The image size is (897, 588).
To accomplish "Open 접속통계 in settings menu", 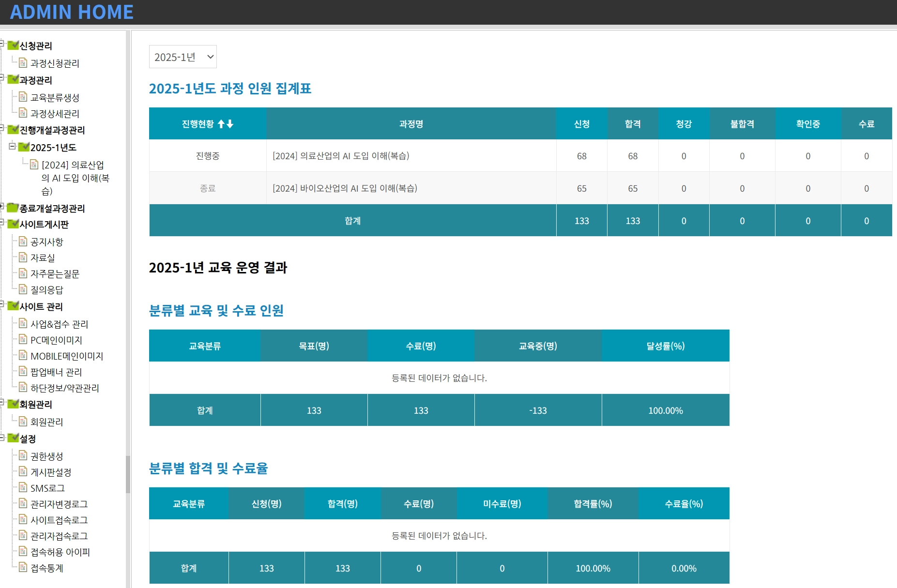I will [47, 568].
